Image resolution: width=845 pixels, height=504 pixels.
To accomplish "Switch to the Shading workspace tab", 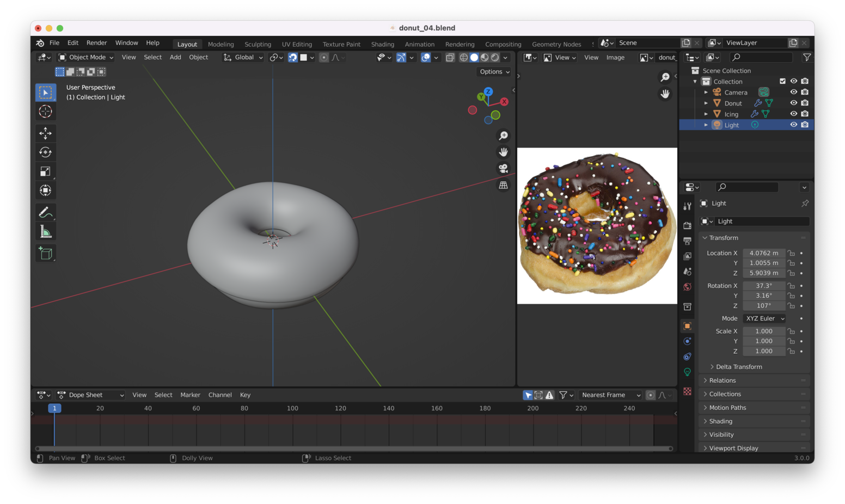I will (382, 44).
